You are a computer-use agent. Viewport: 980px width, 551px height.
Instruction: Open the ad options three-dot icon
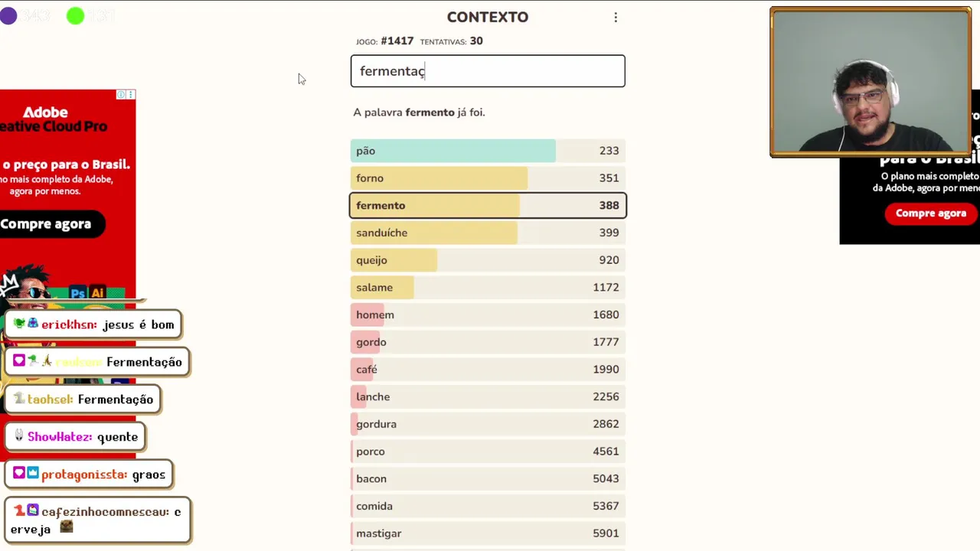point(131,94)
